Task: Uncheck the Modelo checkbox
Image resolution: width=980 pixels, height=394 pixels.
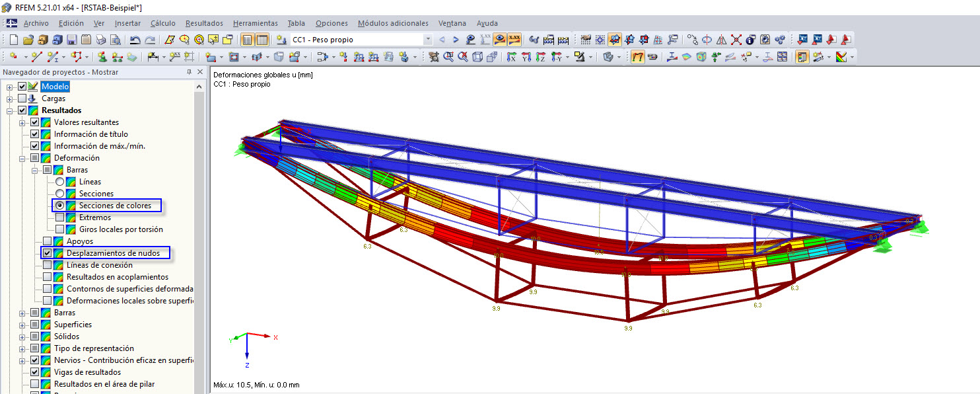Action: point(22,87)
